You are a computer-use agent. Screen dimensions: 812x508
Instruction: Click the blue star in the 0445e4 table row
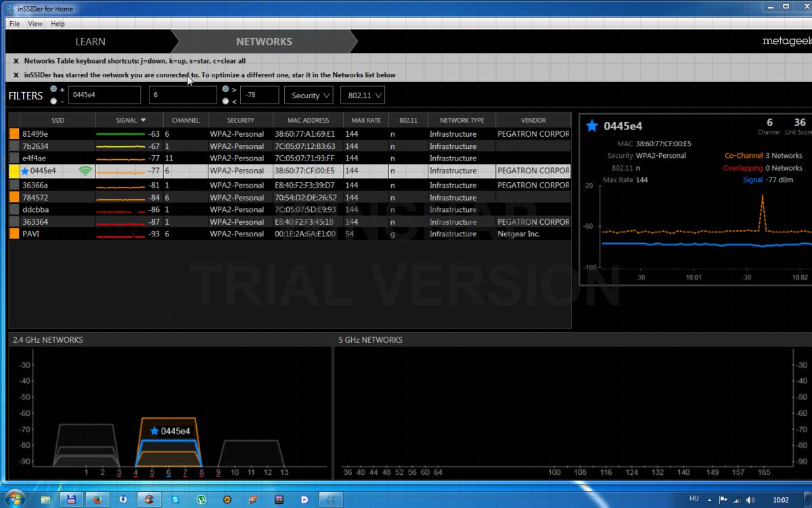pos(25,171)
